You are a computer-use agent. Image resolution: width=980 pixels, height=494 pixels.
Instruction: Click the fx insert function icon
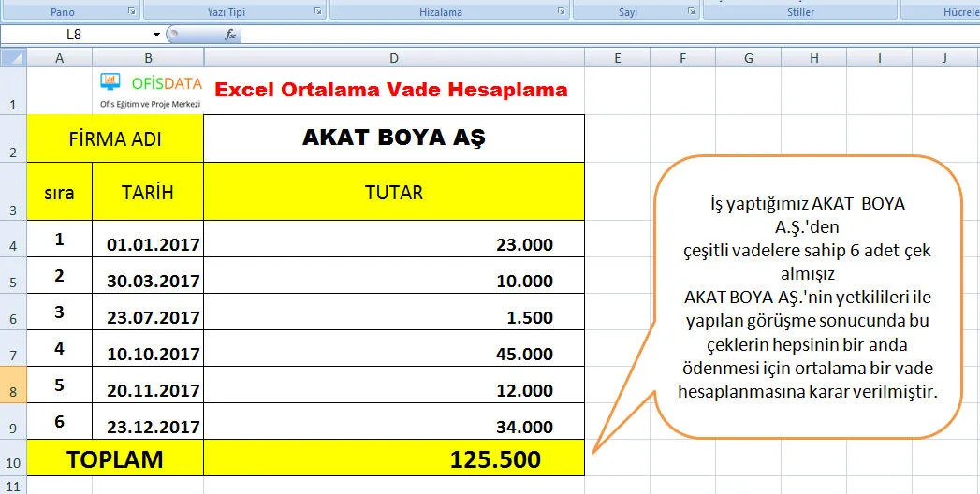click(x=230, y=34)
